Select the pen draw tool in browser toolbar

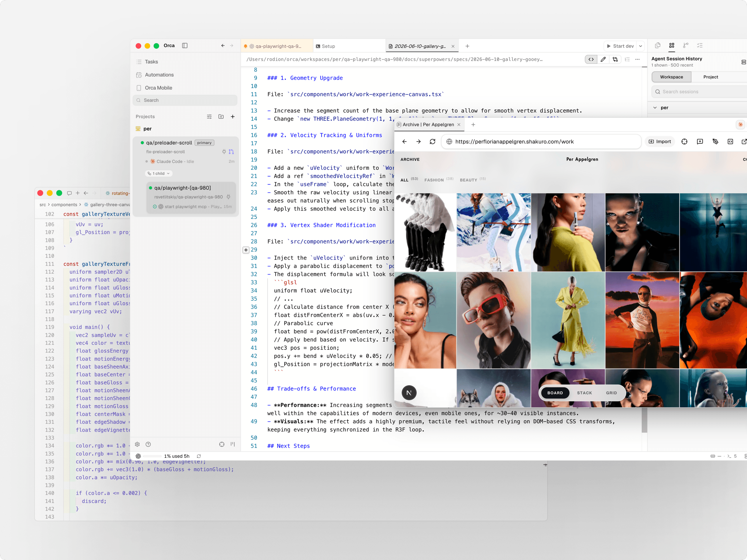(715, 142)
